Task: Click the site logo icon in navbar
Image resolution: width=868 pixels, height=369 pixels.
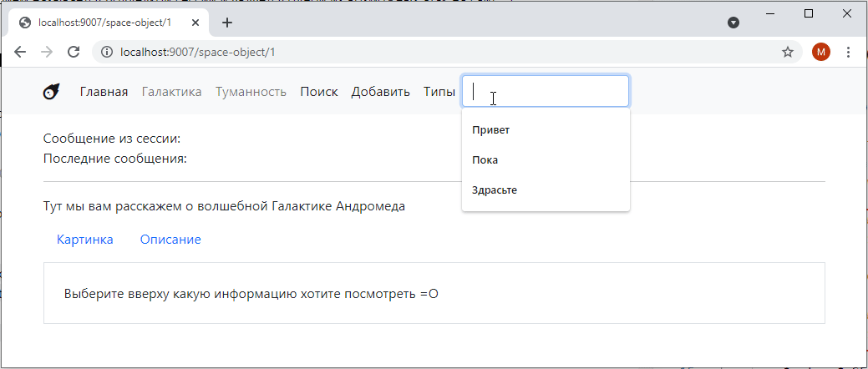Action: (x=51, y=92)
